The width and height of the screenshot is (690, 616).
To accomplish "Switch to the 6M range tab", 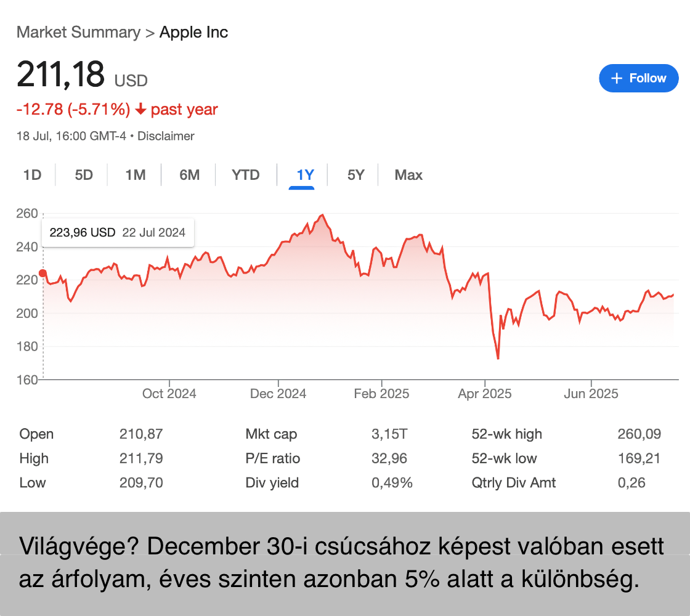I will coord(190,175).
